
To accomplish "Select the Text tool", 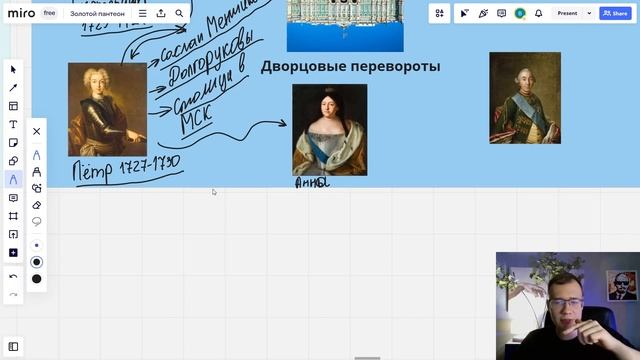I will pyautogui.click(x=13, y=124).
